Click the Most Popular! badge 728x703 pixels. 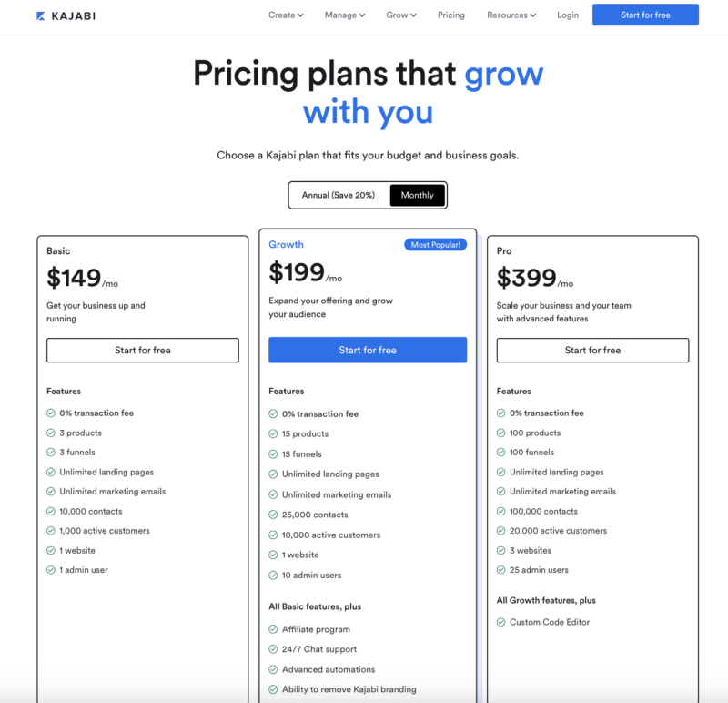click(x=436, y=244)
